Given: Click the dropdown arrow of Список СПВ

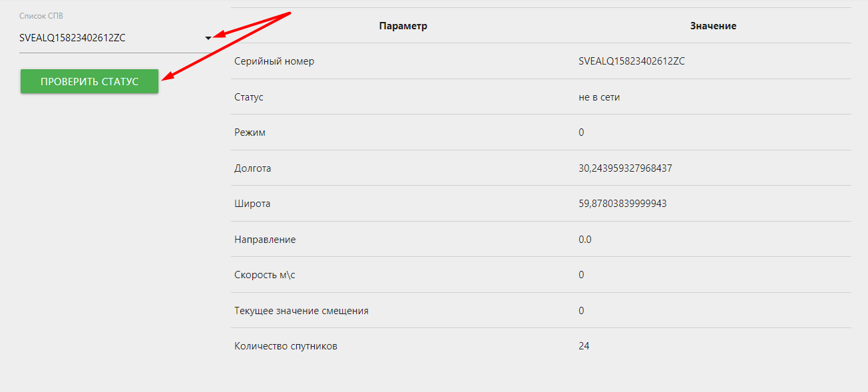Looking at the screenshot, I should pyautogui.click(x=208, y=38).
